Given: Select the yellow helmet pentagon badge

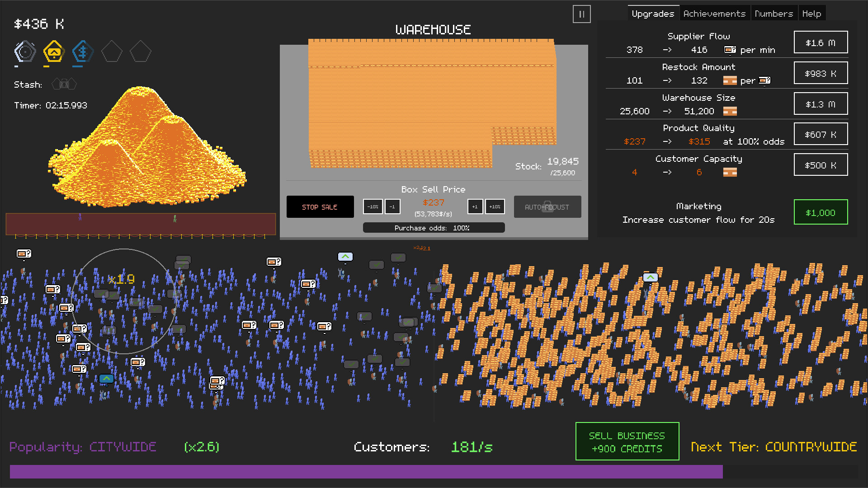Looking at the screenshot, I should tap(54, 52).
